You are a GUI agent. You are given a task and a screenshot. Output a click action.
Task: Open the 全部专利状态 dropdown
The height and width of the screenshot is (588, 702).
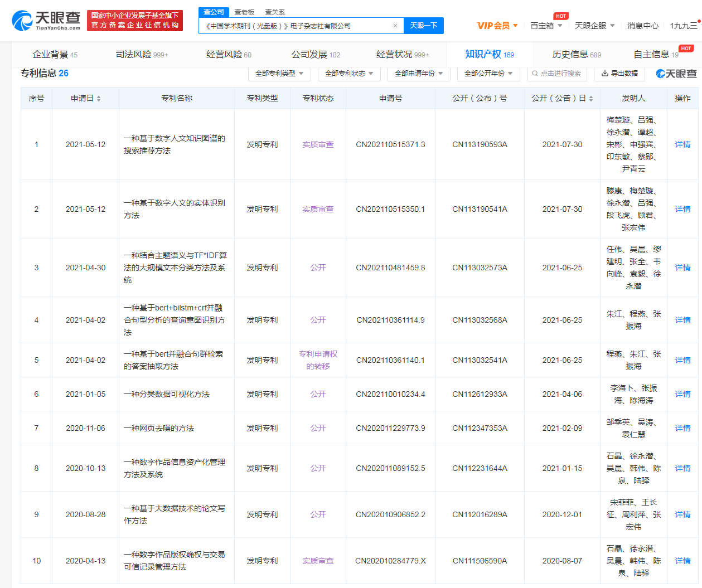click(349, 74)
